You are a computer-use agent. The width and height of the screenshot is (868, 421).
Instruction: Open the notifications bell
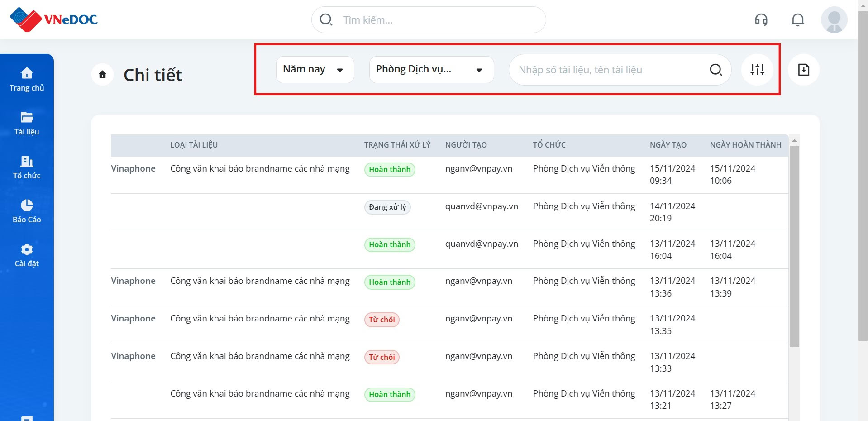pyautogui.click(x=798, y=19)
